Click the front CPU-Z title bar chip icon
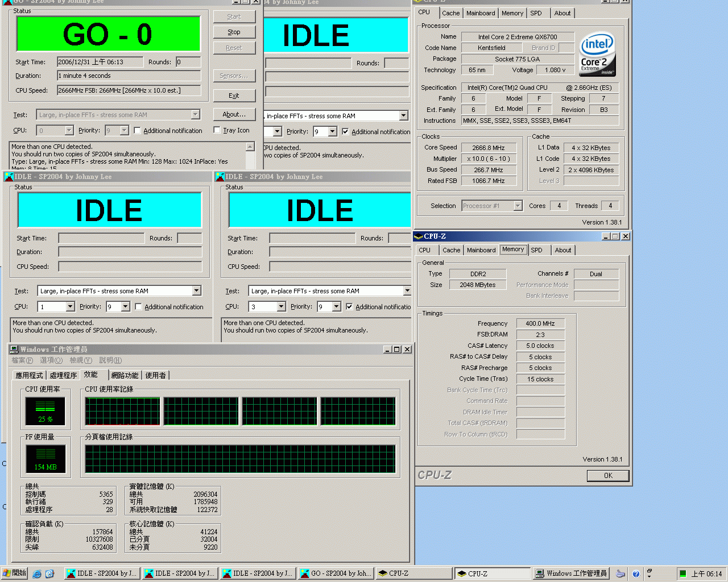 coord(419,236)
